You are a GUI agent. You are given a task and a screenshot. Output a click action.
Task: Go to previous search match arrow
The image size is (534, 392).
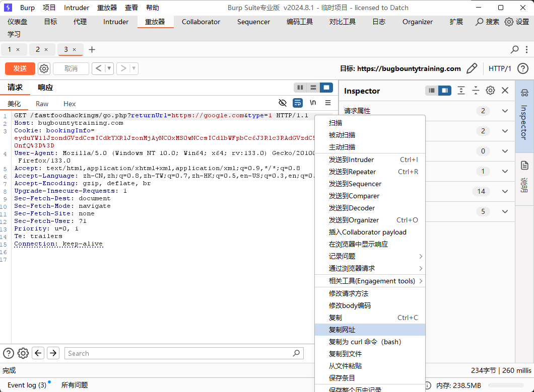click(x=38, y=353)
